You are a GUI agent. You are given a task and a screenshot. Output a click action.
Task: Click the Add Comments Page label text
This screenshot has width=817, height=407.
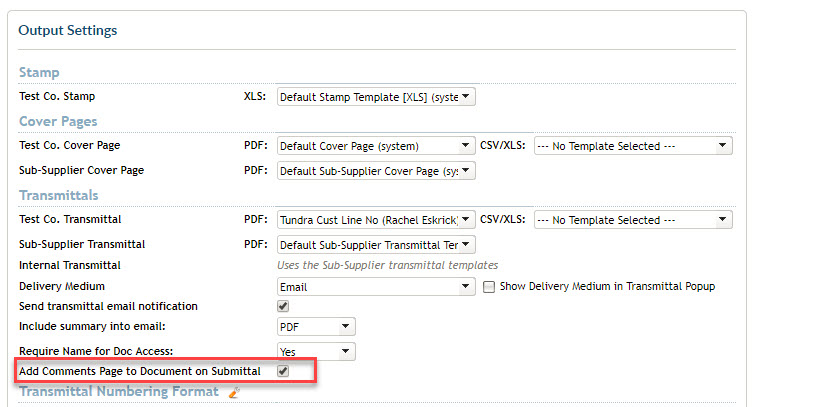point(140,372)
